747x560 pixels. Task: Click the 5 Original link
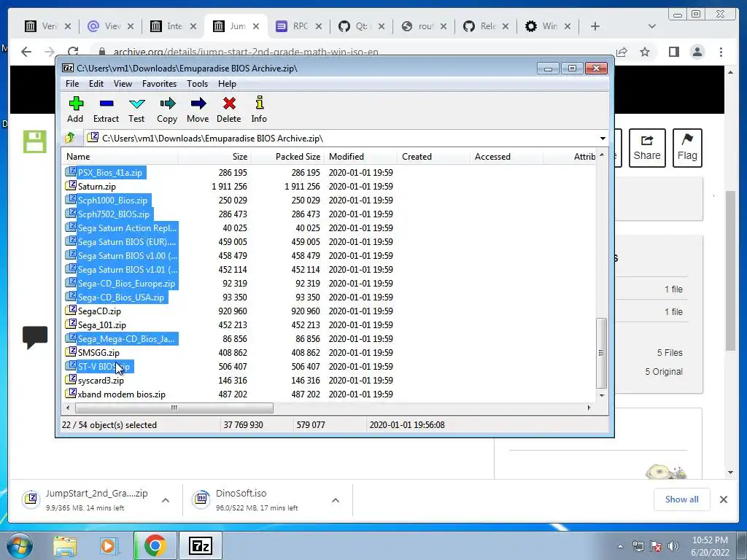click(x=664, y=371)
